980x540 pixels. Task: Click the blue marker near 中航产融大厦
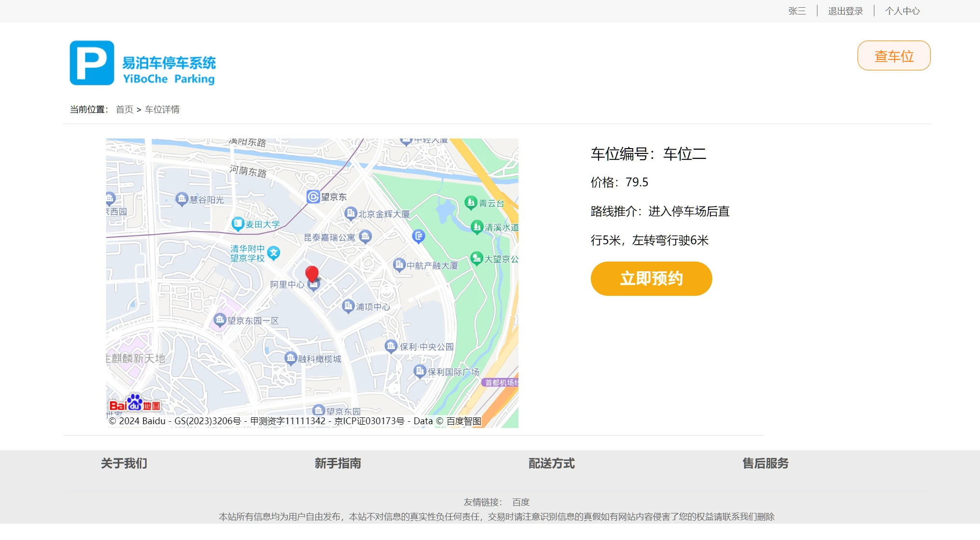tap(419, 236)
